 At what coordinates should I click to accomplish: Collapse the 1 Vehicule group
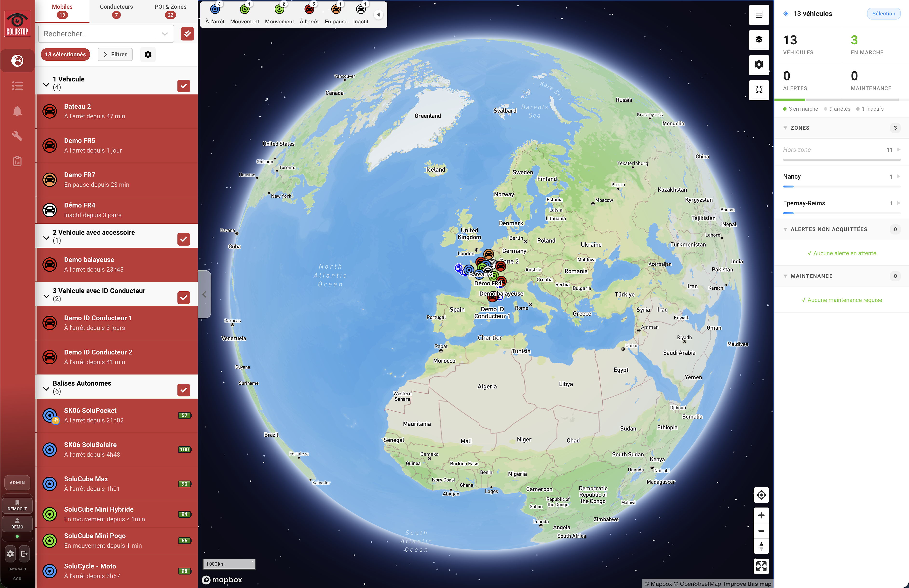coord(46,84)
